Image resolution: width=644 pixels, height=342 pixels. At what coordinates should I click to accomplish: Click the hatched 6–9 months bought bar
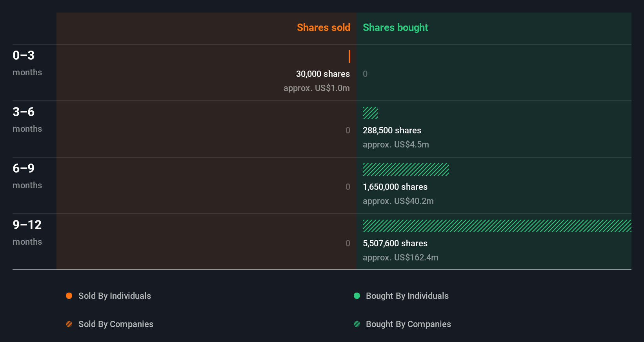(x=406, y=169)
